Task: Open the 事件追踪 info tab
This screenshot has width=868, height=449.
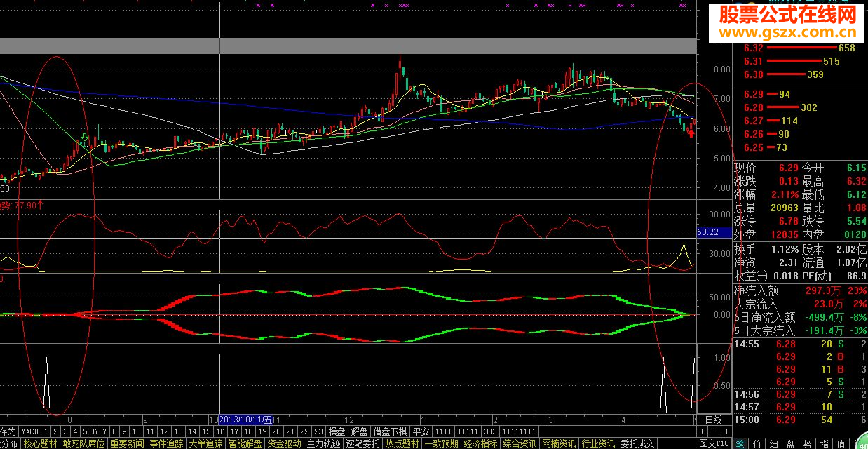Action: (x=166, y=443)
